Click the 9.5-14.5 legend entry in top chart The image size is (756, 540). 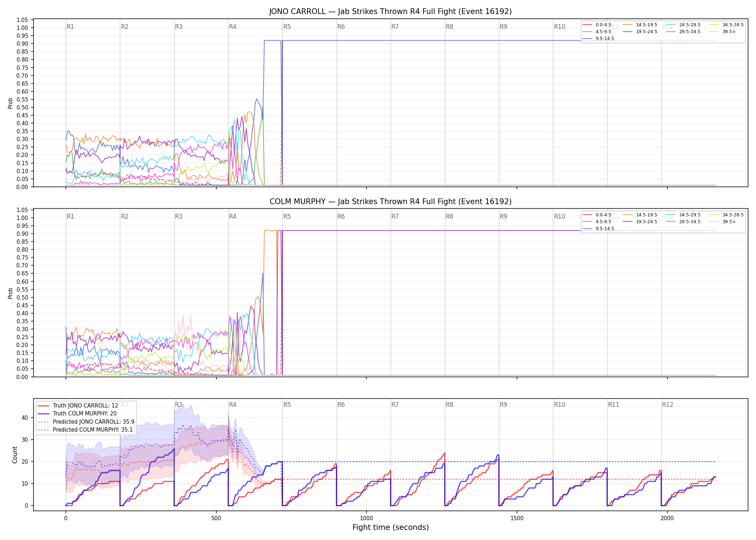[x=599, y=39]
